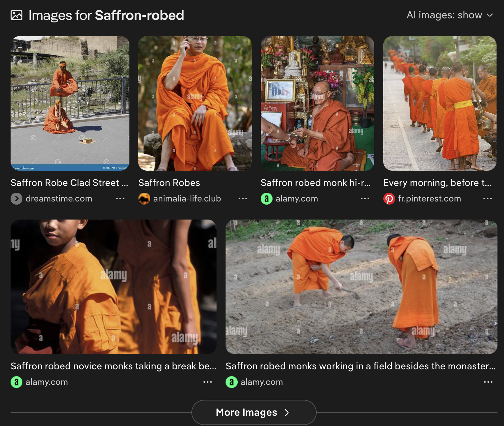Image resolution: width=504 pixels, height=426 pixels.
Task: Open the monks walking in line thumbnail
Action: [x=440, y=103]
